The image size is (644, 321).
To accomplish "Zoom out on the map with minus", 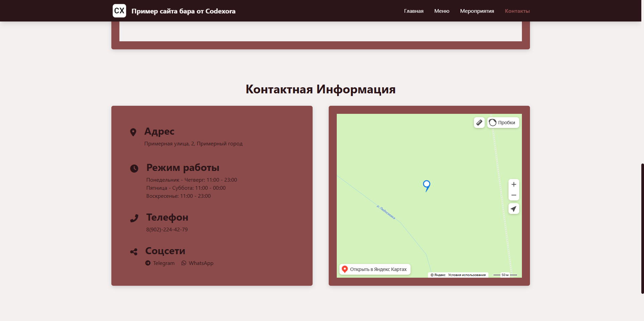I will [514, 195].
